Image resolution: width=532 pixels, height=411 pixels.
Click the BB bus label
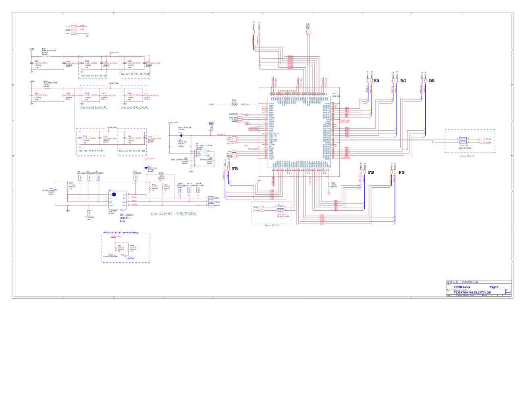tap(376, 81)
